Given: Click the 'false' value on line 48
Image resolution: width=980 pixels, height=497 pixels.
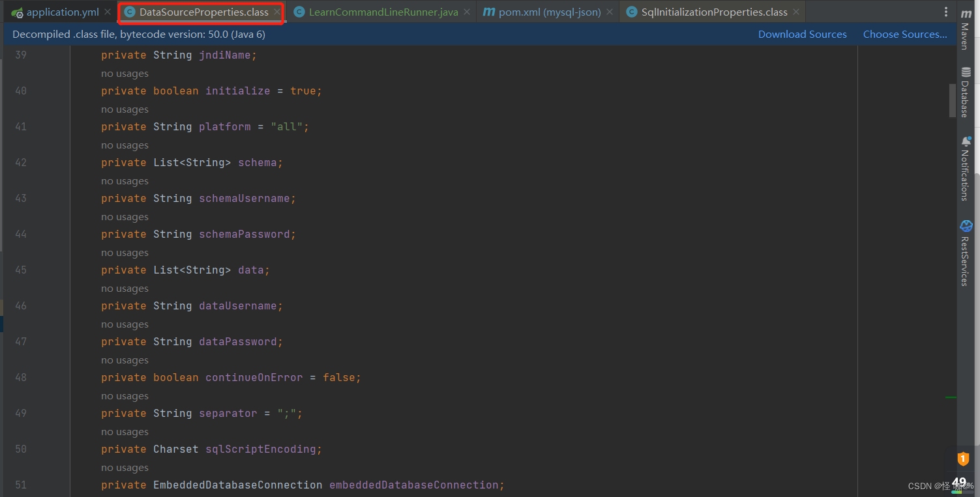Looking at the screenshot, I should pyautogui.click(x=339, y=378).
